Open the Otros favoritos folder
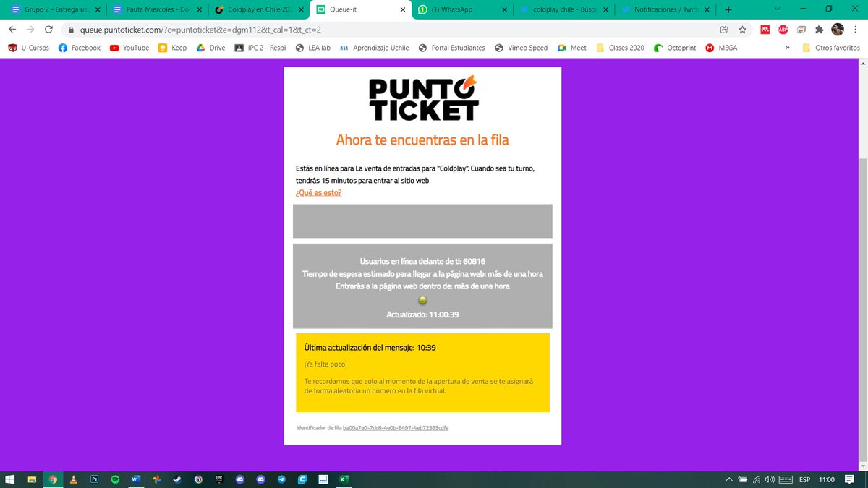The width and height of the screenshot is (868, 488). (x=831, y=48)
